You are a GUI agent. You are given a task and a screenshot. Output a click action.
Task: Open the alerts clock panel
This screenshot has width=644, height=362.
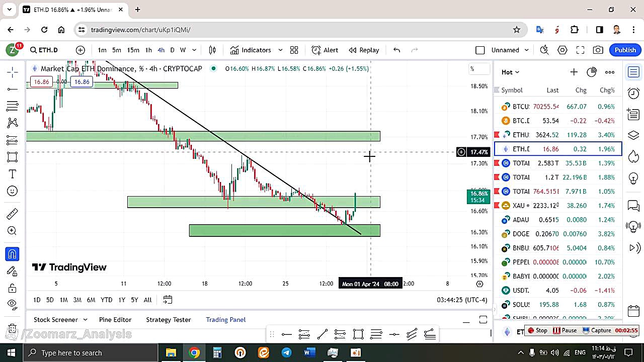pos(633,94)
